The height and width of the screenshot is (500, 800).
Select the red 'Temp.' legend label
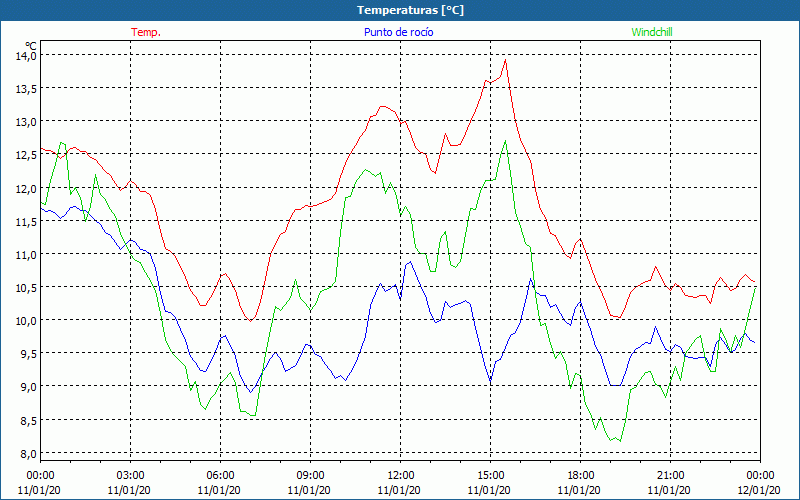click(146, 32)
